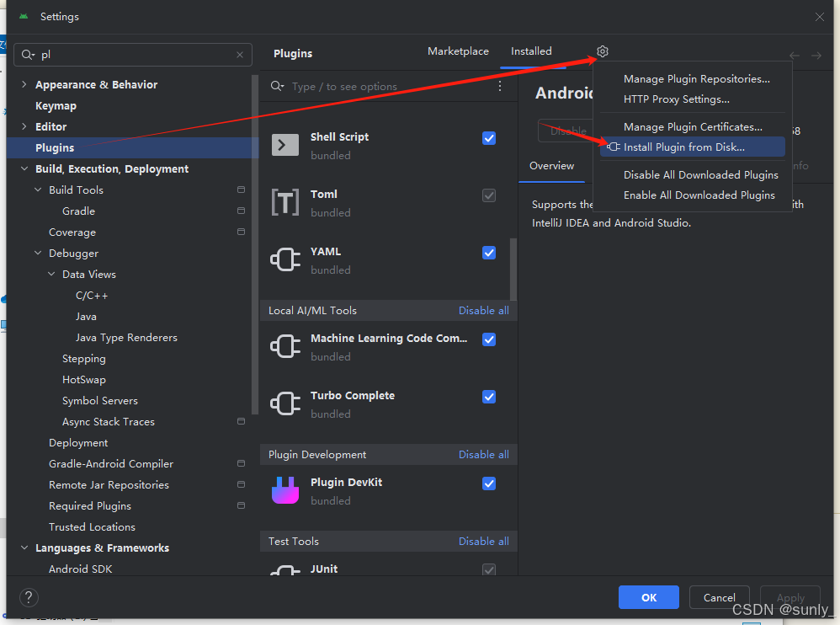Select Plugins in settings tree
The width and height of the screenshot is (840, 625).
(x=132, y=148)
